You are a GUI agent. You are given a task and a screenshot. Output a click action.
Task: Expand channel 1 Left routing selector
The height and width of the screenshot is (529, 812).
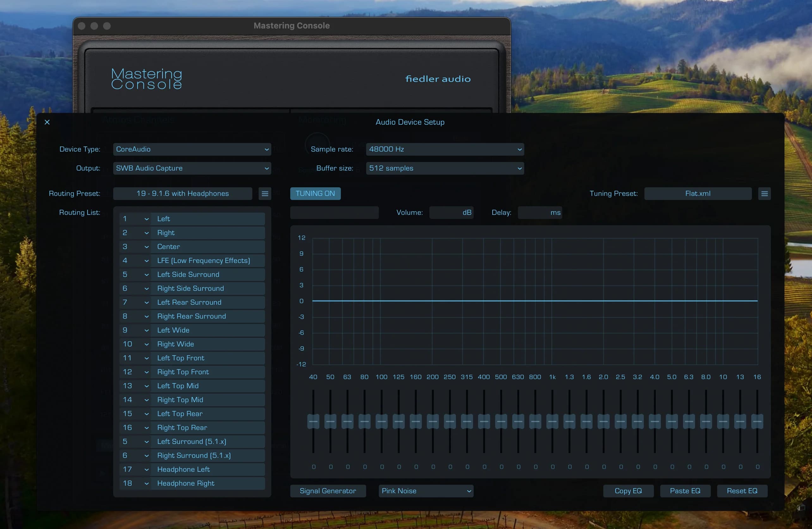pyautogui.click(x=146, y=219)
